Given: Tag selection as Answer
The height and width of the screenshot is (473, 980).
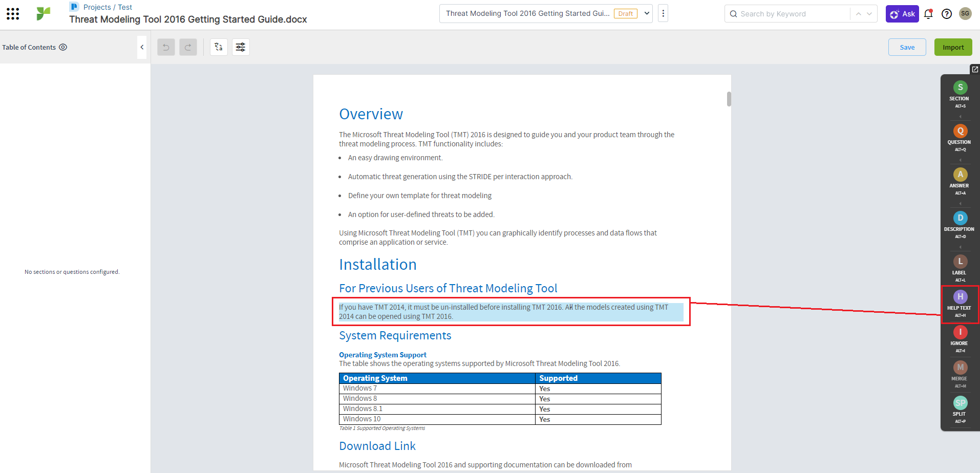Looking at the screenshot, I should click(960, 181).
